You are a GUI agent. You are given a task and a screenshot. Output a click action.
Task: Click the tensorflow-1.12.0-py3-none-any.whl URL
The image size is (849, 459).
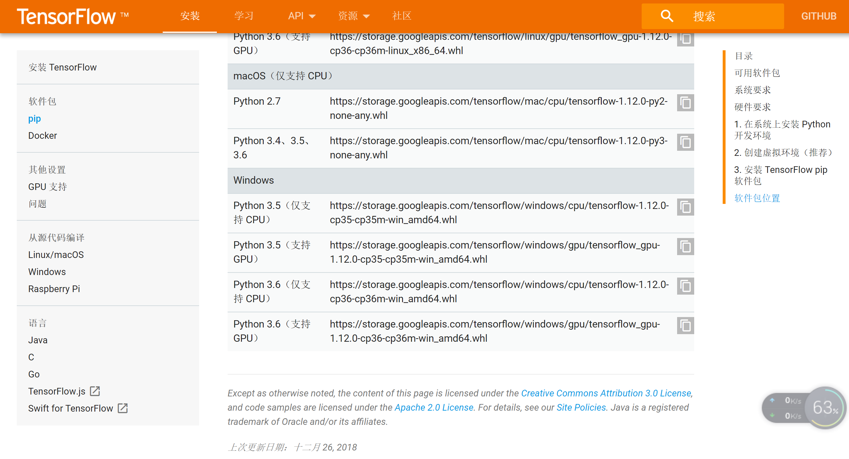point(499,148)
